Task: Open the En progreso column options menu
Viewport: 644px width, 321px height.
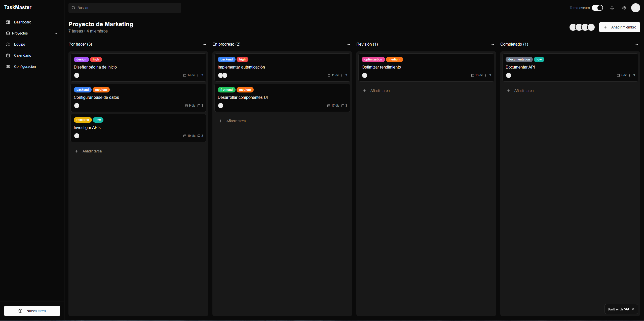Action: pyautogui.click(x=348, y=44)
